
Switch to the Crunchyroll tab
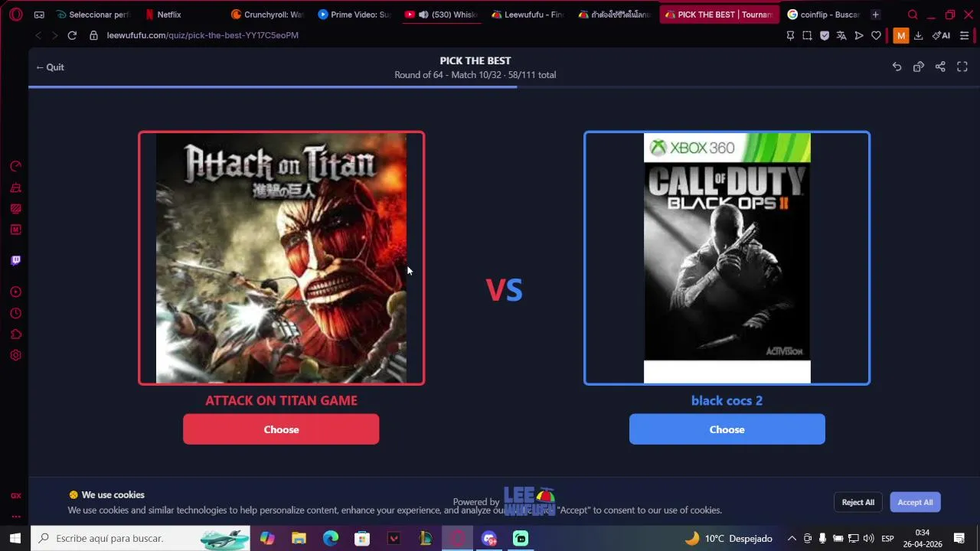click(268, 15)
